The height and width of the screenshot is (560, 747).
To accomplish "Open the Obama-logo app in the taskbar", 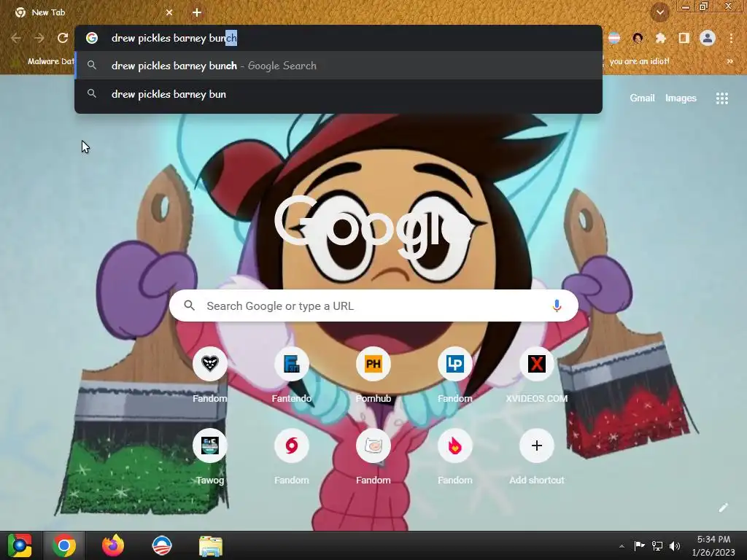I will [161, 545].
